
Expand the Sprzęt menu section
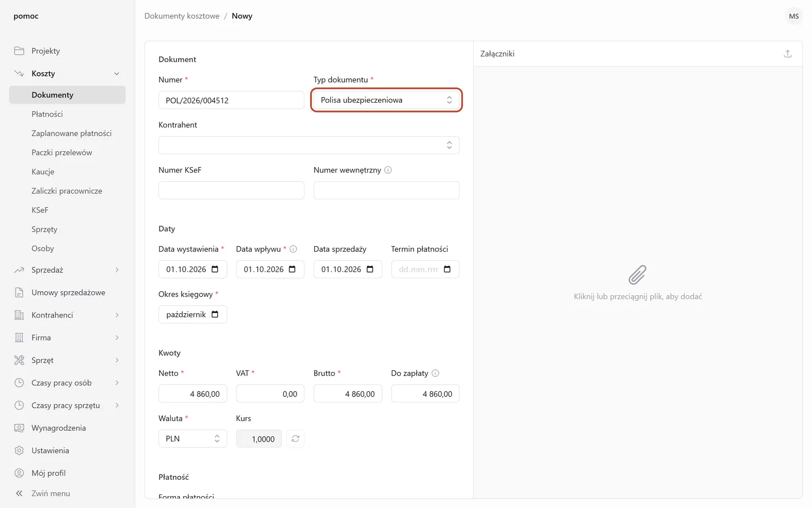[x=117, y=360]
